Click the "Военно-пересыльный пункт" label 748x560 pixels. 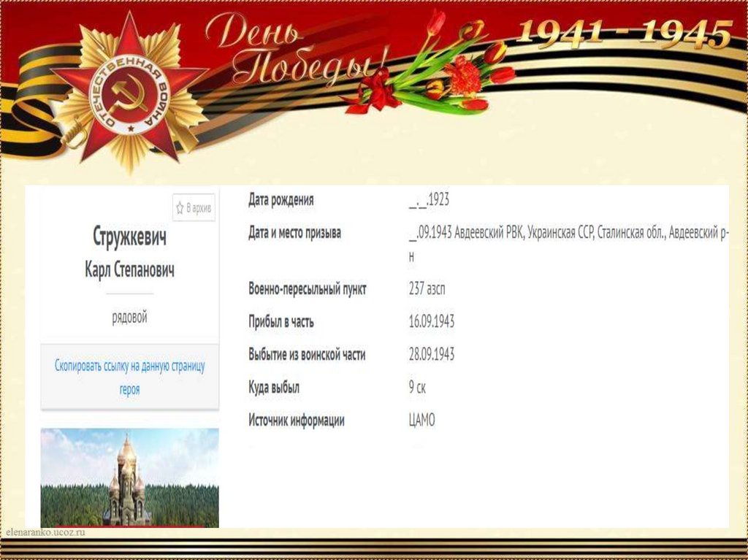tap(308, 288)
